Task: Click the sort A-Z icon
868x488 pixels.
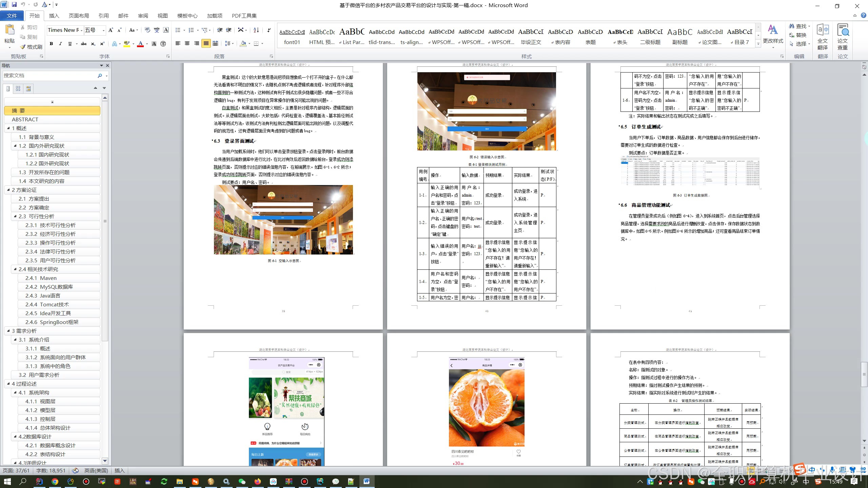Action: (x=256, y=30)
